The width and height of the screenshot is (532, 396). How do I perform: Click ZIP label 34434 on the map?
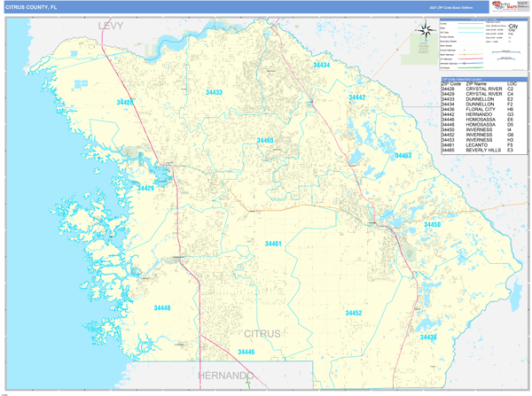[322, 65]
